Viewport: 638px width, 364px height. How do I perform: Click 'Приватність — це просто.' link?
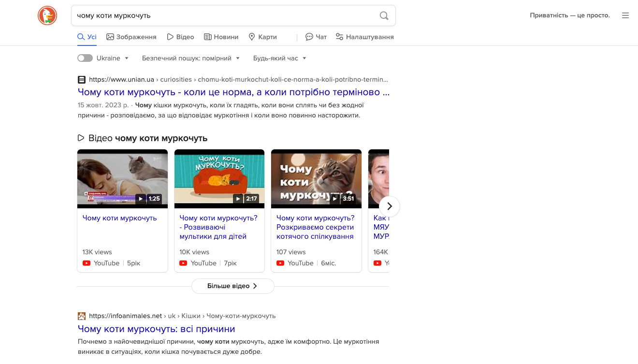[x=570, y=15]
